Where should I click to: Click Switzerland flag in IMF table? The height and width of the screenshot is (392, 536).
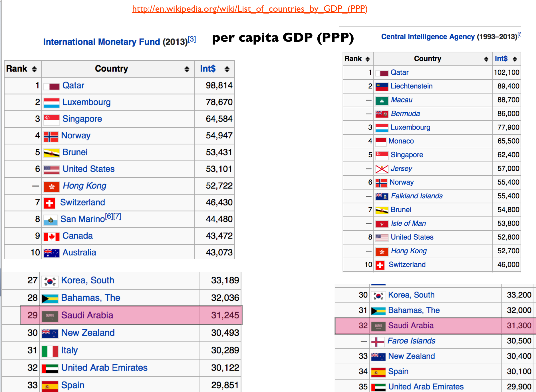tap(49, 203)
